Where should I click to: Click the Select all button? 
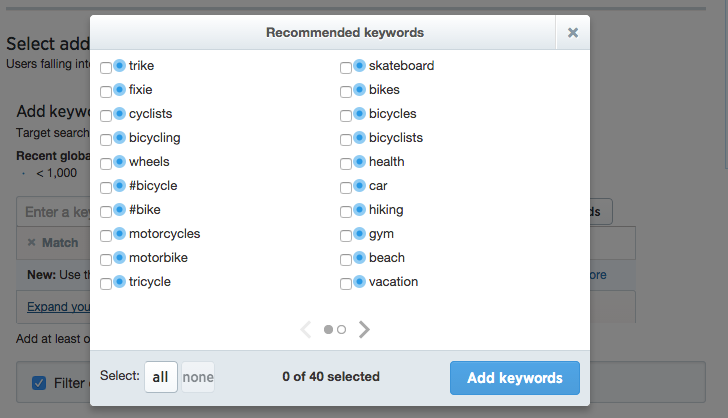(x=161, y=377)
